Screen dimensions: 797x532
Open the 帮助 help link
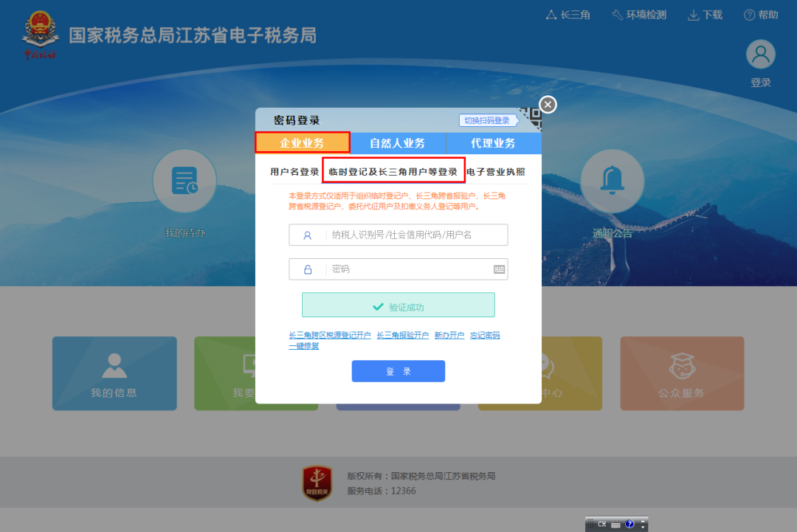(761, 15)
